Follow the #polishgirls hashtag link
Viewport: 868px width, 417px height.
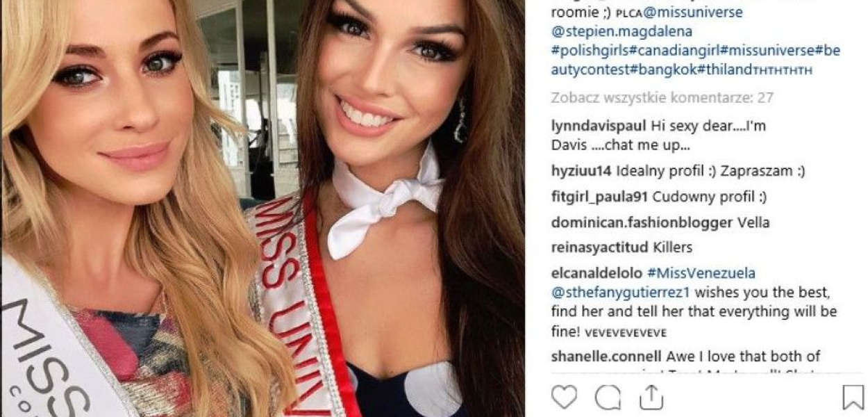[x=591, y=51]
